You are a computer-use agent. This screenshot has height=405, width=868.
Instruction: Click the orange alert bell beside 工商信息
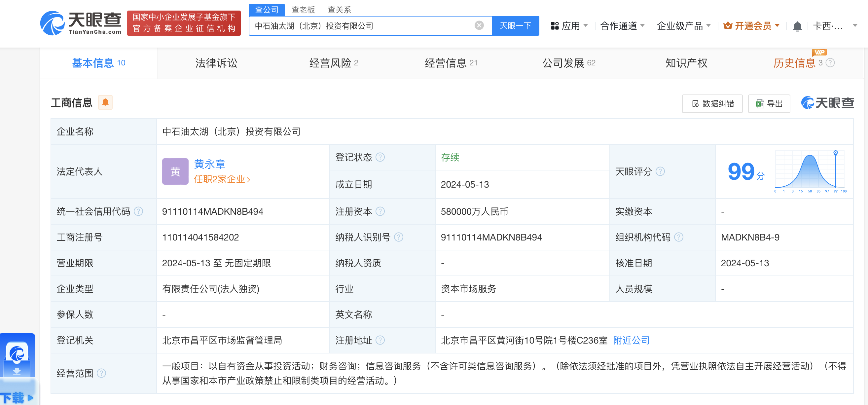click(x=105, y=102)
